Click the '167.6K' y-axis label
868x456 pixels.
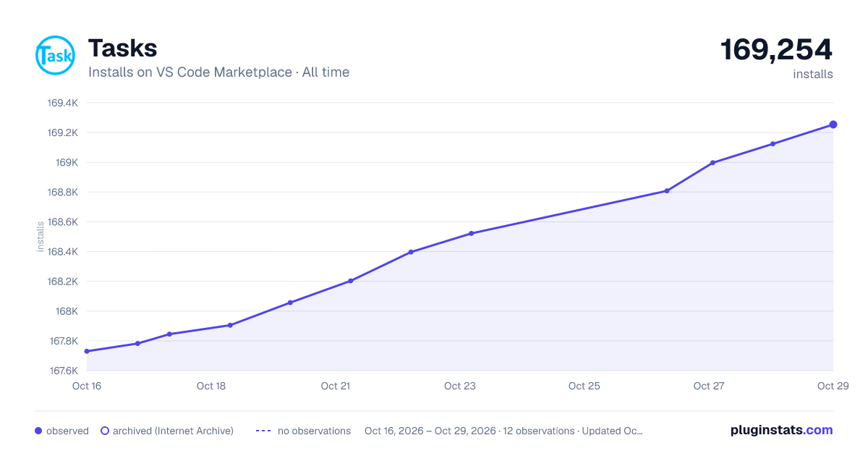pos(62,371)
